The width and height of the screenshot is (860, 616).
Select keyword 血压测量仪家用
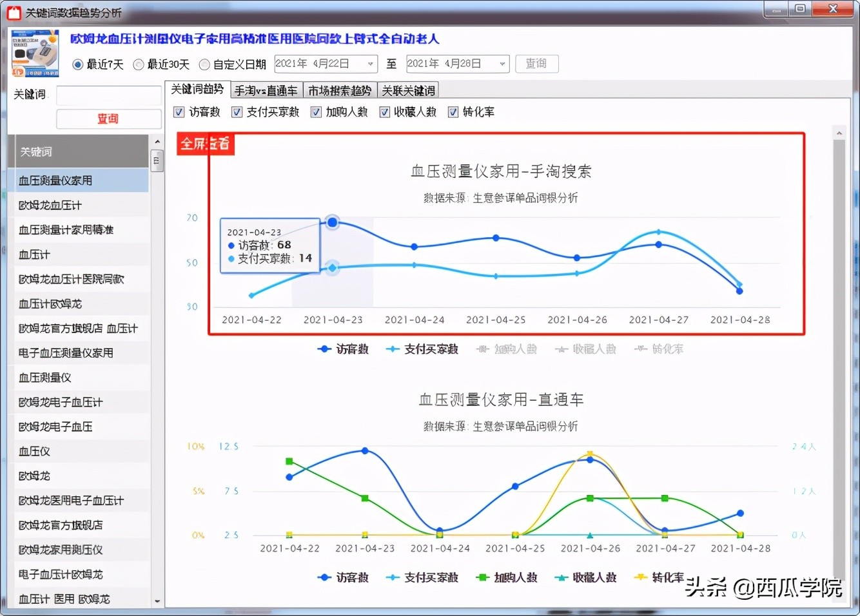[x=80, y=180]
